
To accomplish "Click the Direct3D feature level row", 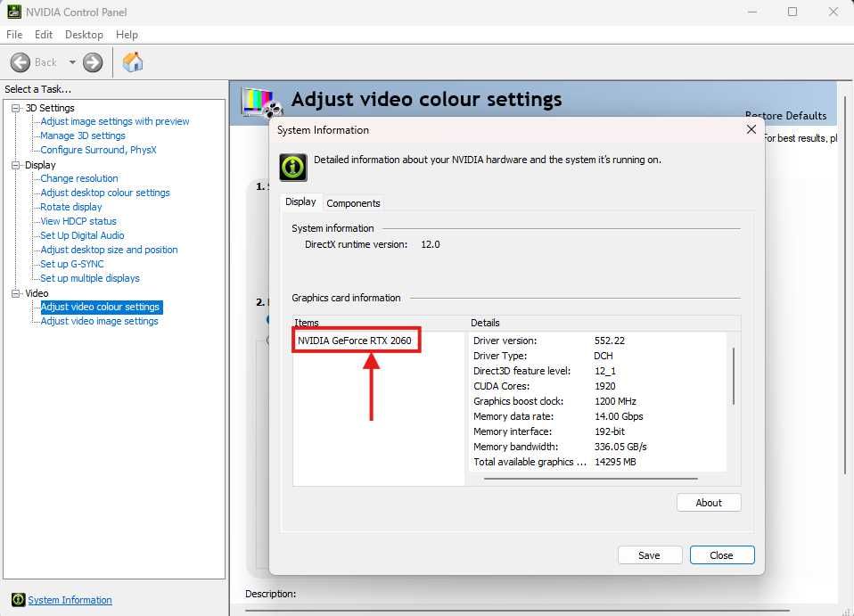I will pyautogui.click(x=597, y=371).
